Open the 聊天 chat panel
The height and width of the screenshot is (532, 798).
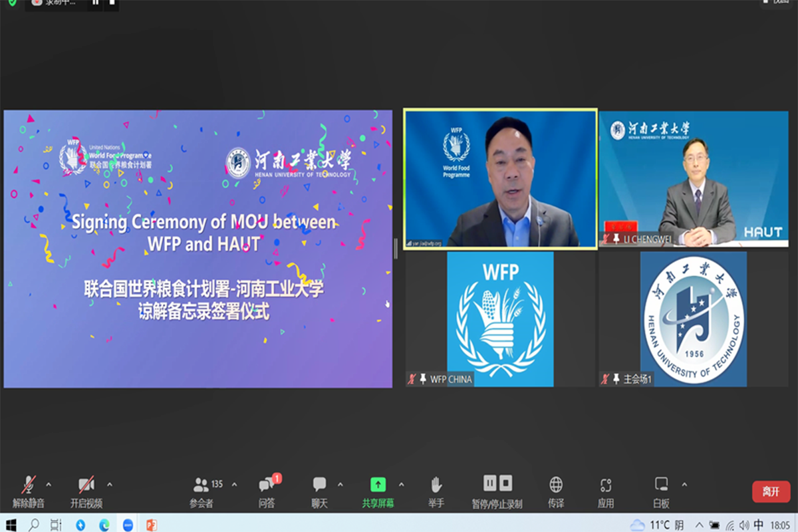click(x=320, y=491)
